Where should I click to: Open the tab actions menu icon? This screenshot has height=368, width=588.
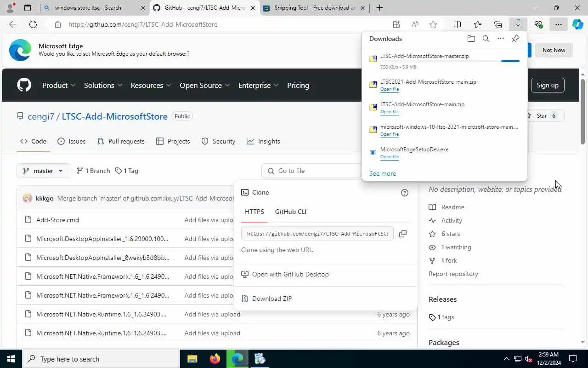coord(27,8)
